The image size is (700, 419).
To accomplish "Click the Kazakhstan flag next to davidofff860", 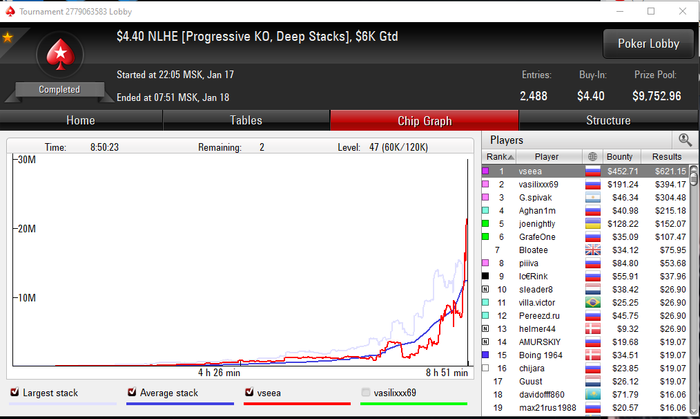I will pyautogui.click(x=592, y=394).
